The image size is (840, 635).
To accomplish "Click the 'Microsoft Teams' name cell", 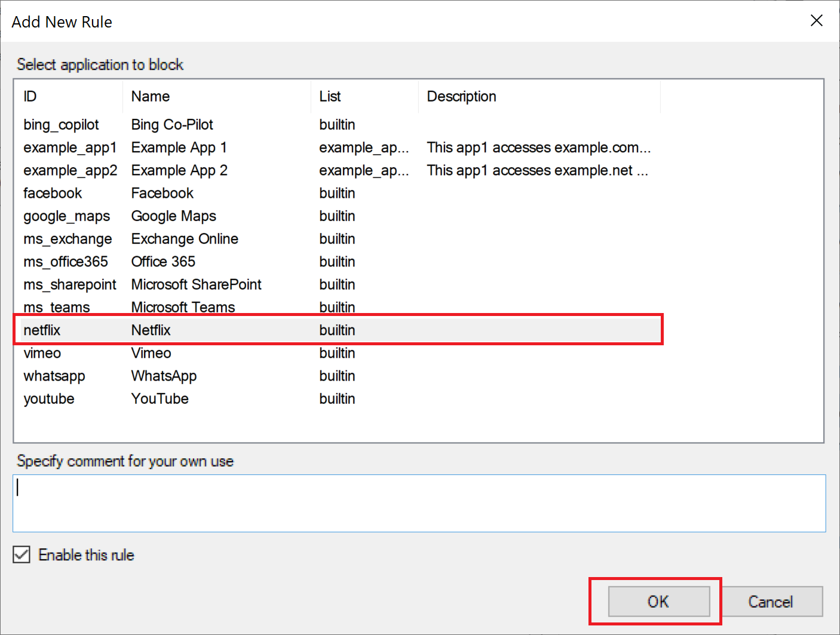I will [183, 307].
